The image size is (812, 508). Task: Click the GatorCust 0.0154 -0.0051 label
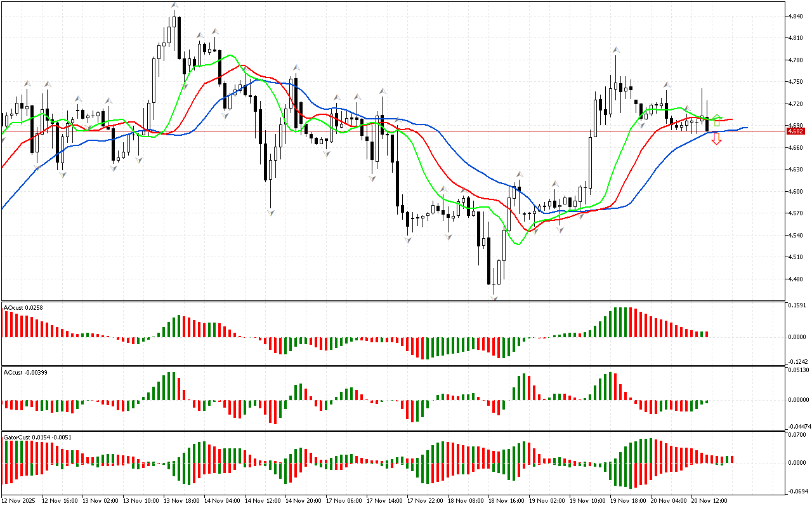pos(37,437)
